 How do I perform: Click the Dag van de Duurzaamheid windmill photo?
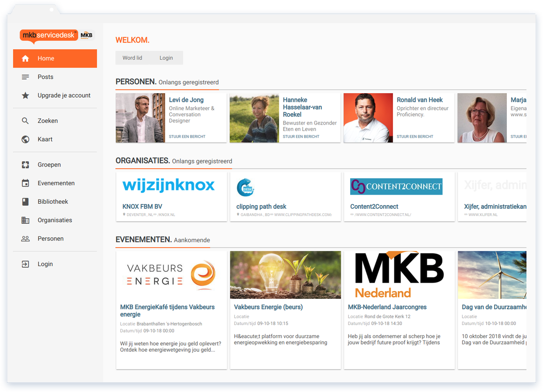click(x=492, y=275)
